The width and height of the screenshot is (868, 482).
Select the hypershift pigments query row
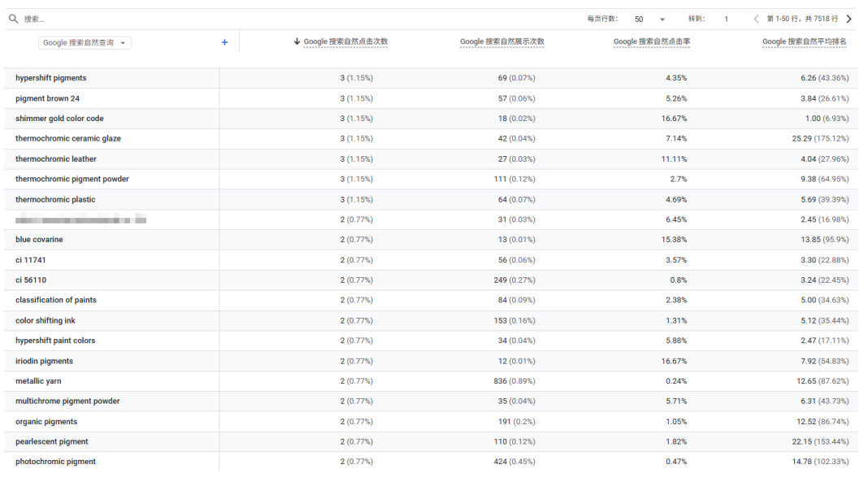click(50, 78)
